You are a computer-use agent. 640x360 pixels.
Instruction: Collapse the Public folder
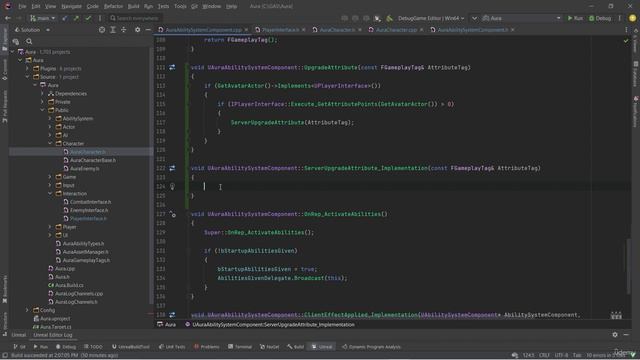coord(42,110)
